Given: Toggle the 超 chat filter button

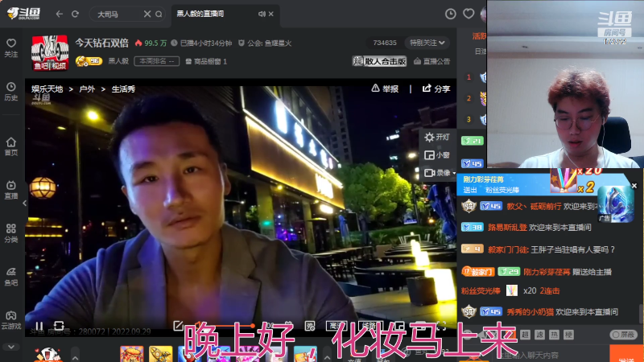Looking at the screenshot, I should pos(526,335).
